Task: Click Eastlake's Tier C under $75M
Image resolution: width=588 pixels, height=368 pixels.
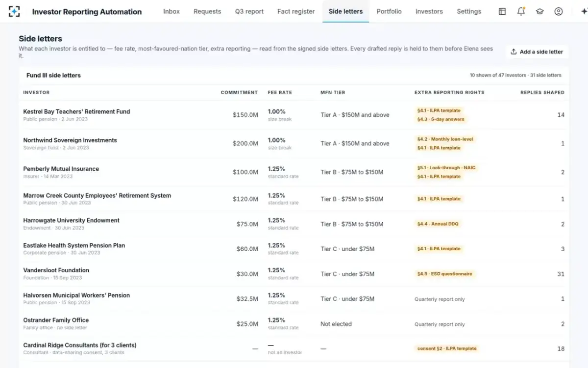Action: click(347, 249)
